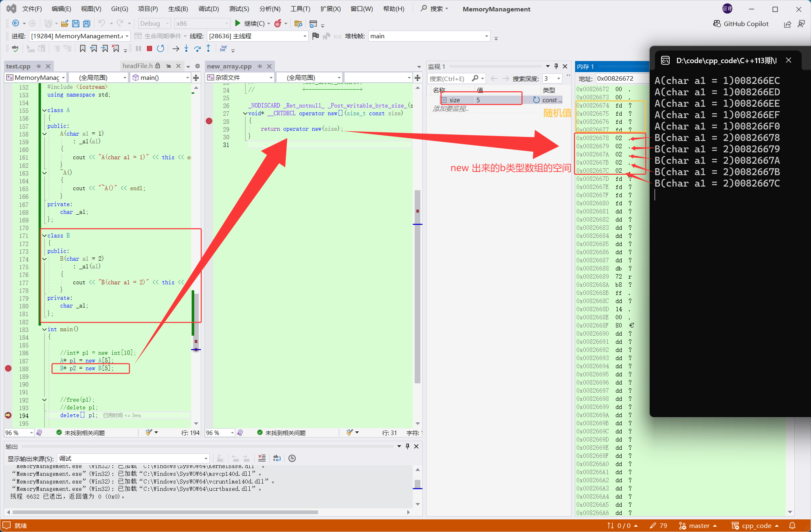
Task: Click the Step Over icon
Action: point(197,49)
